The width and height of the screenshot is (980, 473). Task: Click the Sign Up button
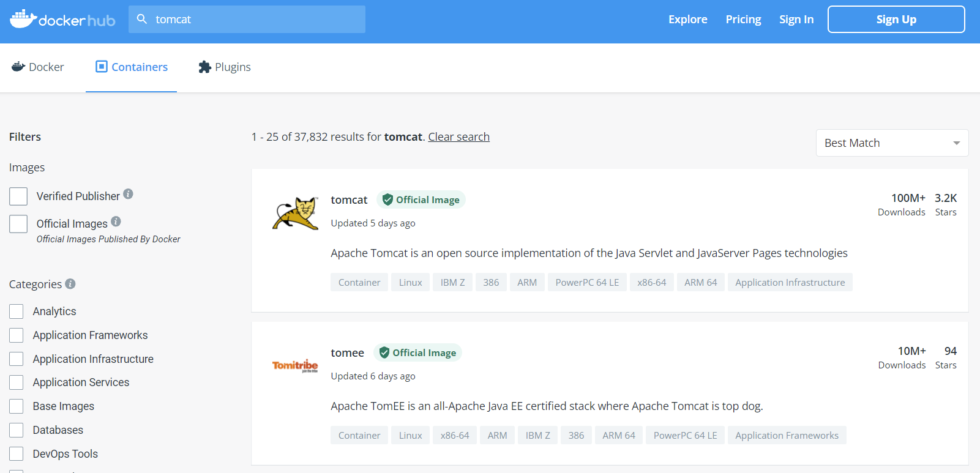(x=896, y=20)
